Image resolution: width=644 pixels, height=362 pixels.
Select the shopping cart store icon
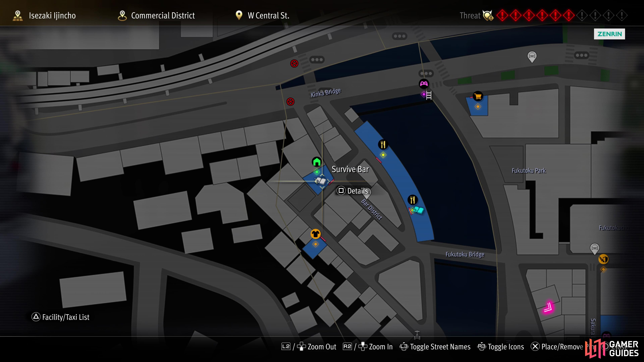[x=478, y=96]
